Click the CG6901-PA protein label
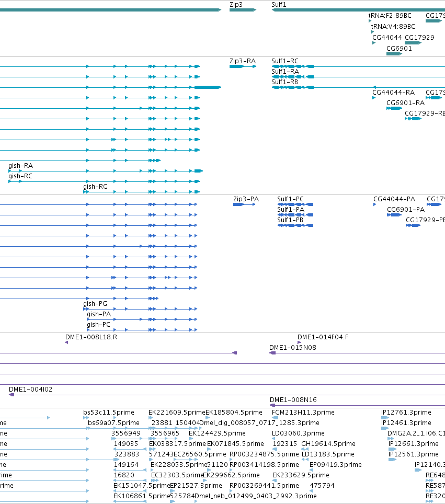445x504 pixels. click(406, 209)
